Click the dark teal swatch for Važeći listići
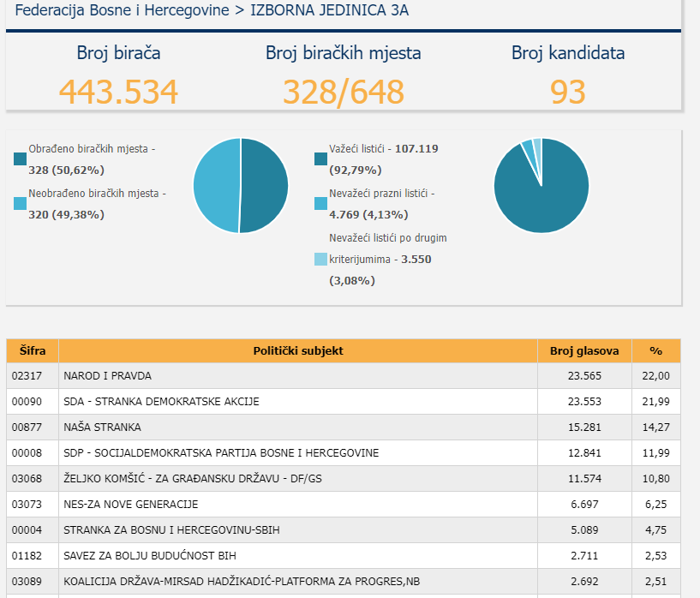Image resolution: width=700 pixels, height=598 pixels. 321,158
